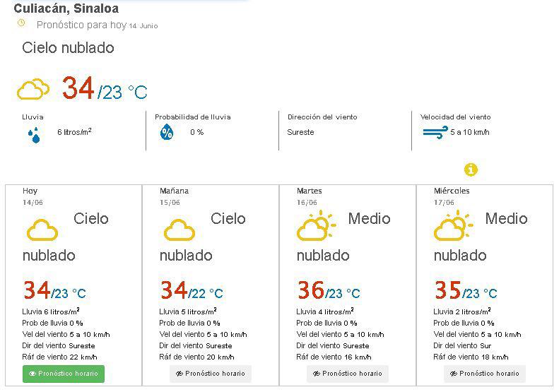The image size is (559, 392).
Task: Click the partly sunny icon for Martes
Action: [316, 225]
